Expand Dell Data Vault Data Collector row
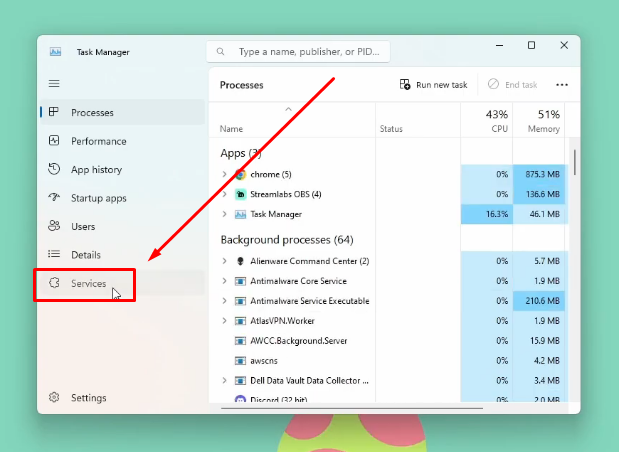Viewport: 619px width, 452px height. tap(224, 381)
